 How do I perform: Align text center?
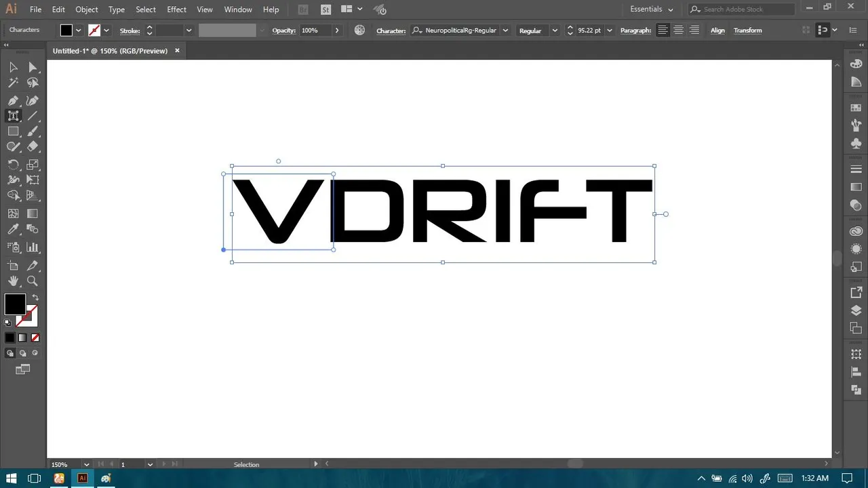678,30
